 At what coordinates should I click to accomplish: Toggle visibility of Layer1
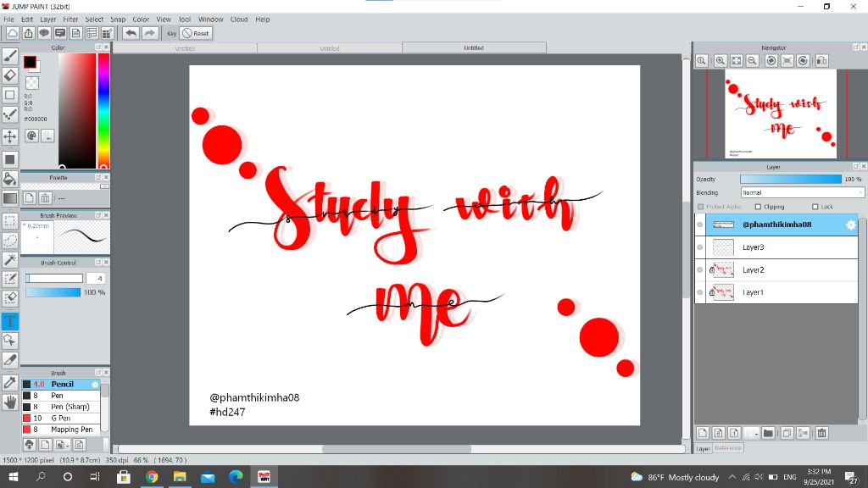click(x=700, y=292)
